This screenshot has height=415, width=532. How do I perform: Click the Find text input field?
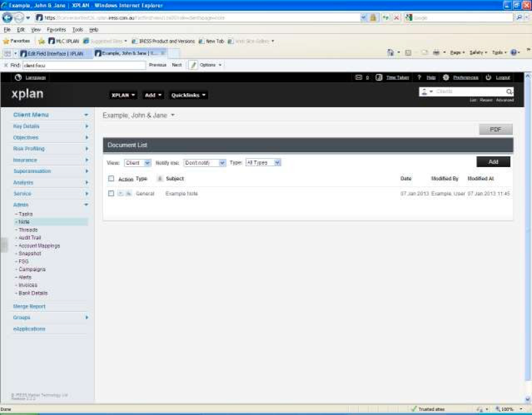point(84,65)
